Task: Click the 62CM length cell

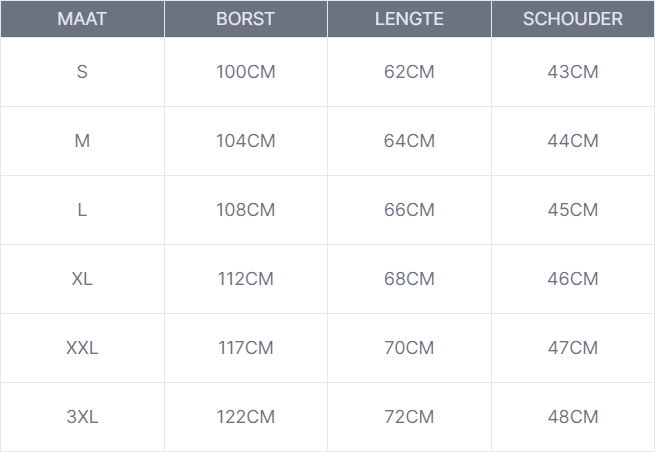Action: click(409, 72)
